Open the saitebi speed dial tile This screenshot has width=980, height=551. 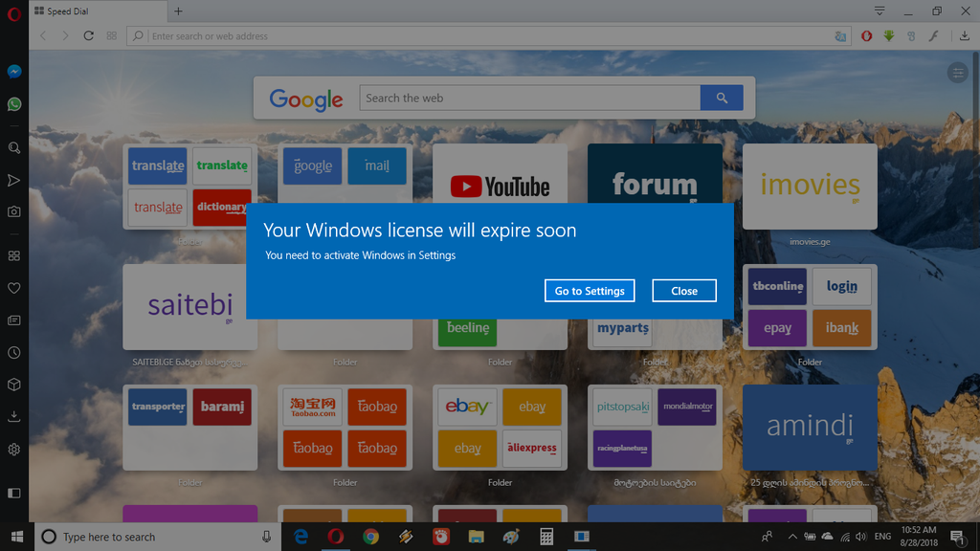[190, 307]
